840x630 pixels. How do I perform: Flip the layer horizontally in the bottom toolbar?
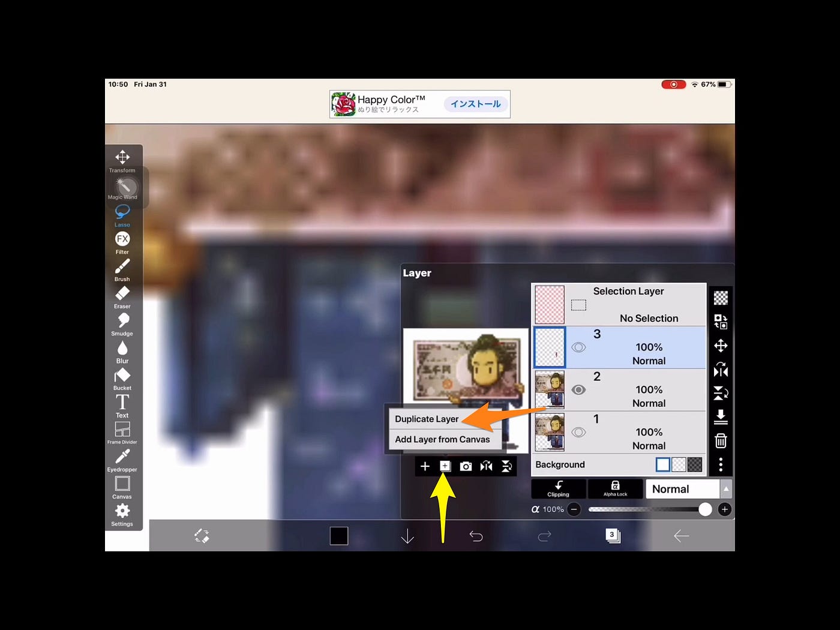click(487, 466)
